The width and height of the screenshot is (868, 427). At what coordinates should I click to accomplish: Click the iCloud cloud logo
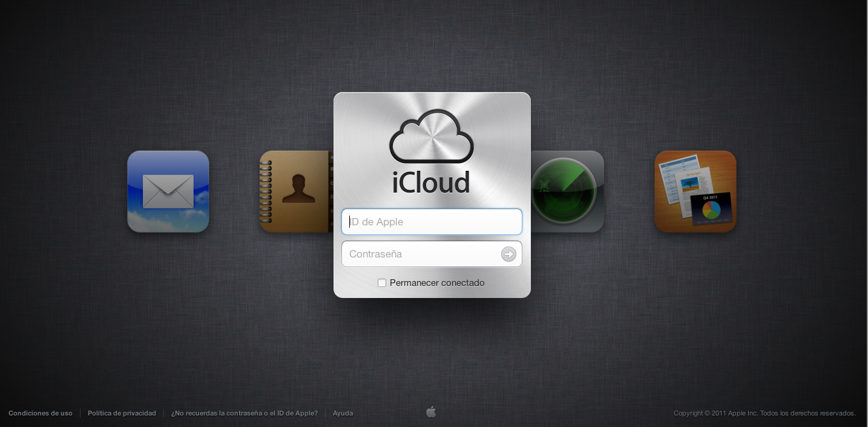pyautogui.click(x=432, y=136)
